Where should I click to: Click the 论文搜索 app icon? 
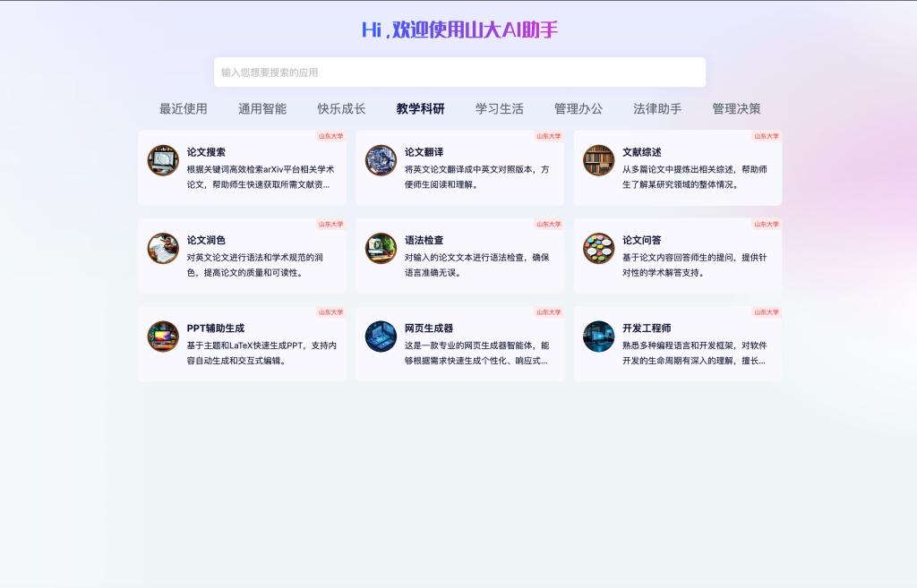point(163,160)
